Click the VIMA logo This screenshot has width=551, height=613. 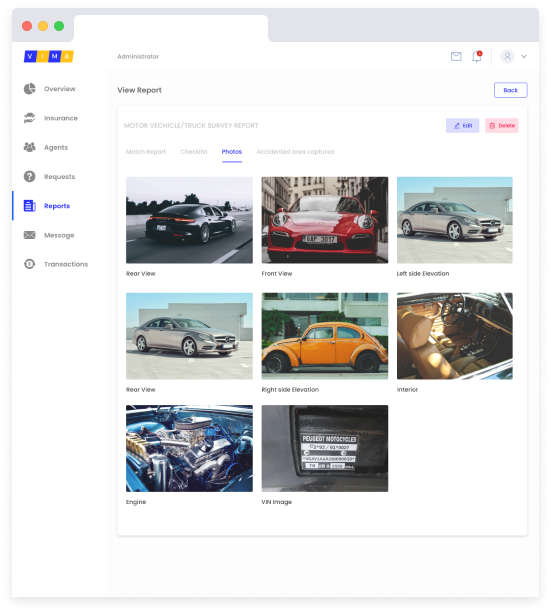[48, 56]
